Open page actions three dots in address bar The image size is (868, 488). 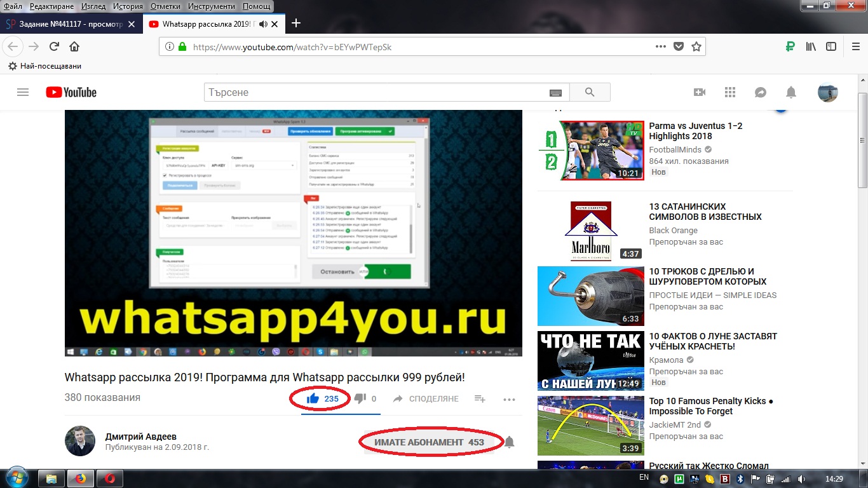tap(661, 46)
